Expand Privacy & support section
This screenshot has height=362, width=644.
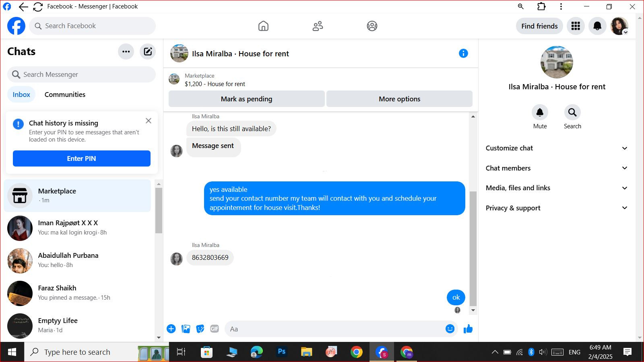(557, 208)
